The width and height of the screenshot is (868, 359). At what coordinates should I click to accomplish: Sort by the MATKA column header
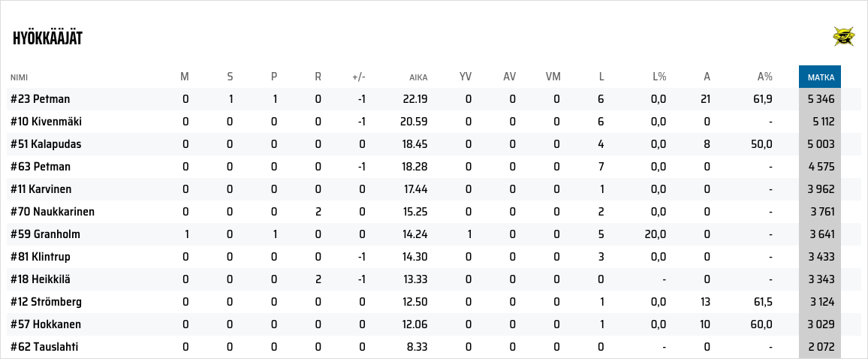coord(819,77)
